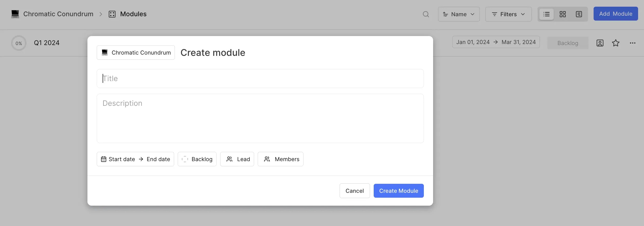The width and height of the screenshot is (644, 226).
Task: Cancel the create module dialog
Action: (355, 191)
